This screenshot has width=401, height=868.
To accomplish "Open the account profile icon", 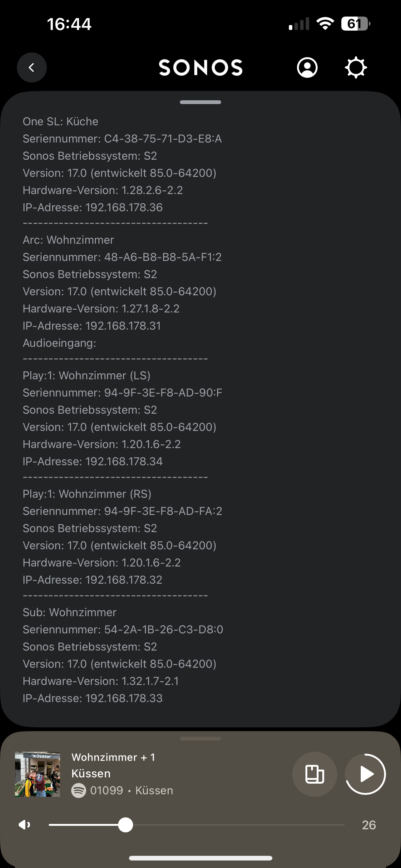I will [307, 68].
